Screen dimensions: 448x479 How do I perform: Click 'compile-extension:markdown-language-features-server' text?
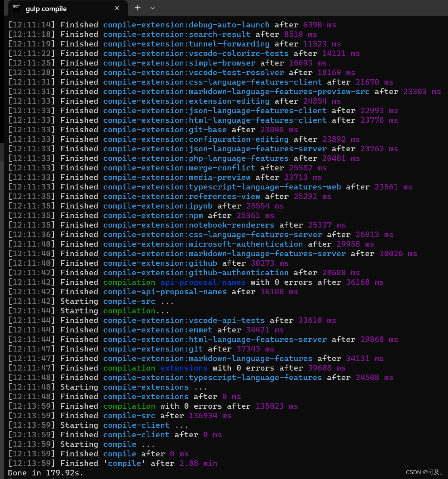[224, 254]
